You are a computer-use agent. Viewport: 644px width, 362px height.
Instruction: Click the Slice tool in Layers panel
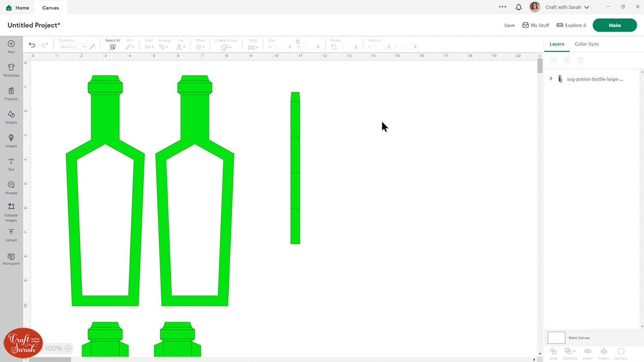(x=553, y=353)
